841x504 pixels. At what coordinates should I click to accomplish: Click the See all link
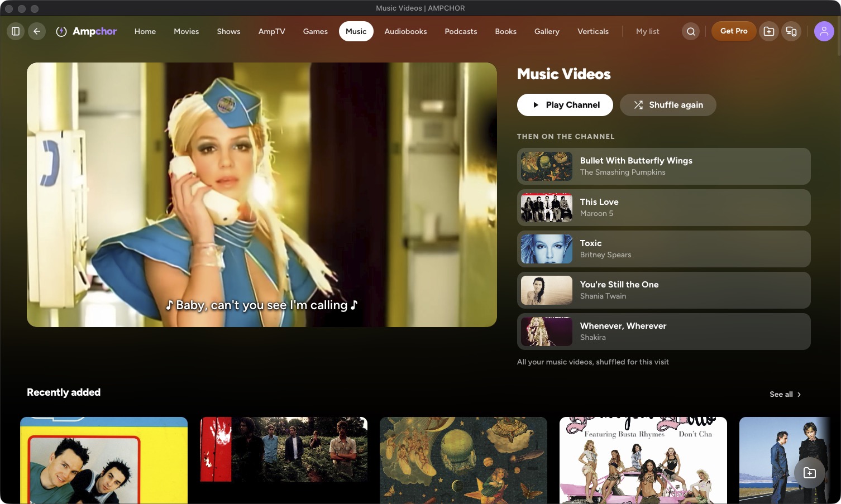pyautogui.click(x=785, y=394)
